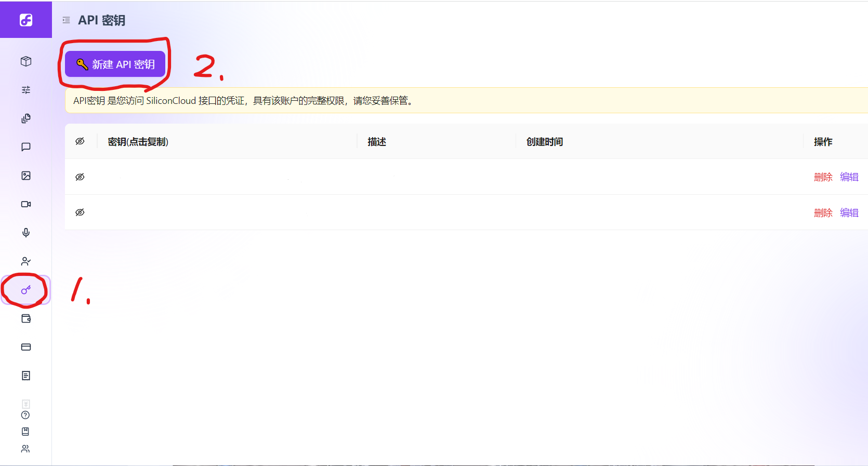Open the help question mark icon
Viewport: 868px width, 466px height.
pos(25,415)
